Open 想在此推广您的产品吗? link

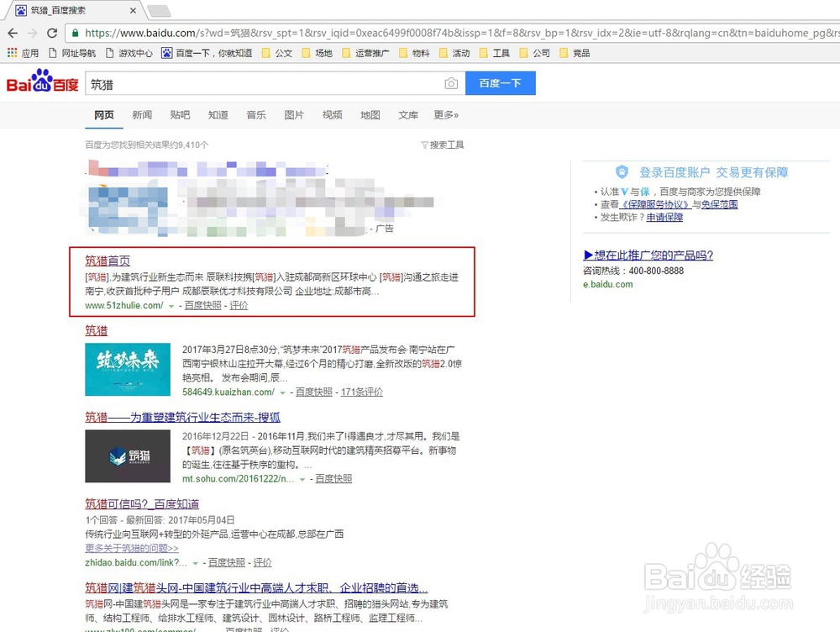point(648,255)
